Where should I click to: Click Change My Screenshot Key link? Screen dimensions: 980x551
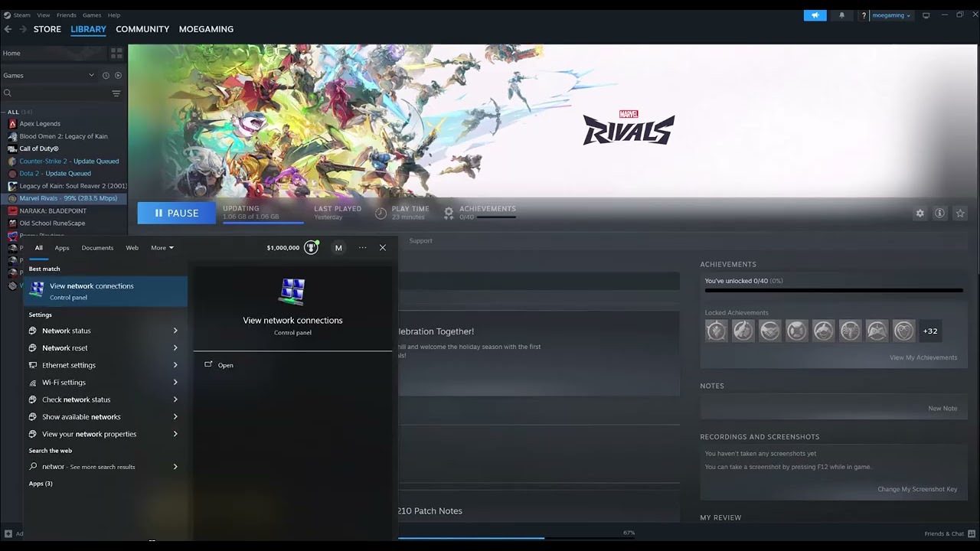click(x=917, y=490)
